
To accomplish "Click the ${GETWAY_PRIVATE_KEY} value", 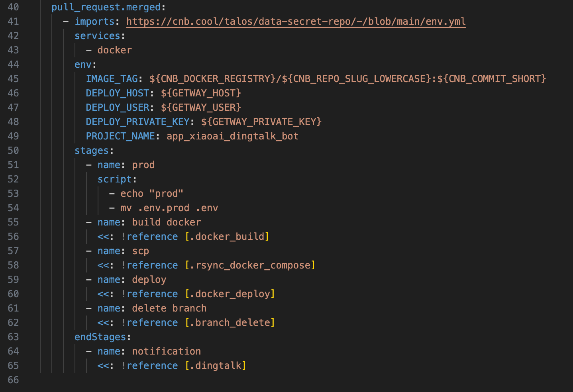I will point(261,122).
